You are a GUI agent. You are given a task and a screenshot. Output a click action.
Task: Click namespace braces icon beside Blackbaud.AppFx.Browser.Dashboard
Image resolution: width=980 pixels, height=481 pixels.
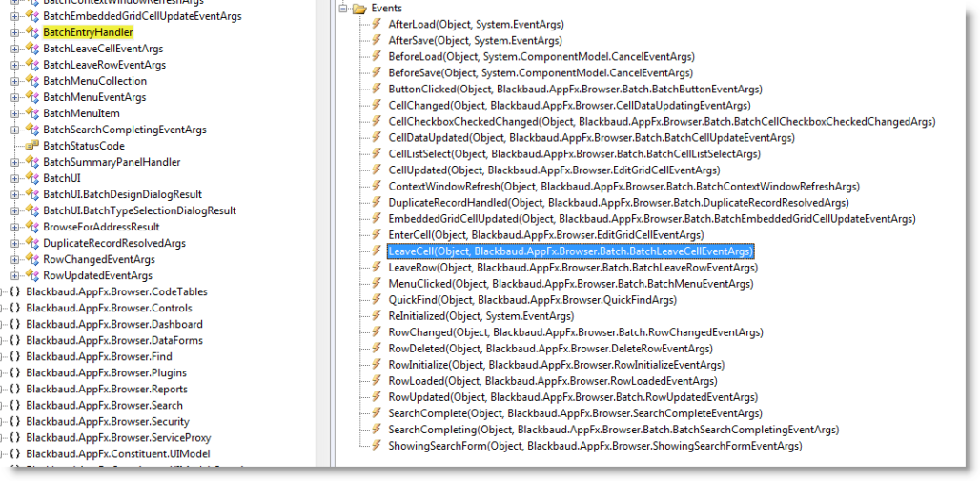(15, 324)
